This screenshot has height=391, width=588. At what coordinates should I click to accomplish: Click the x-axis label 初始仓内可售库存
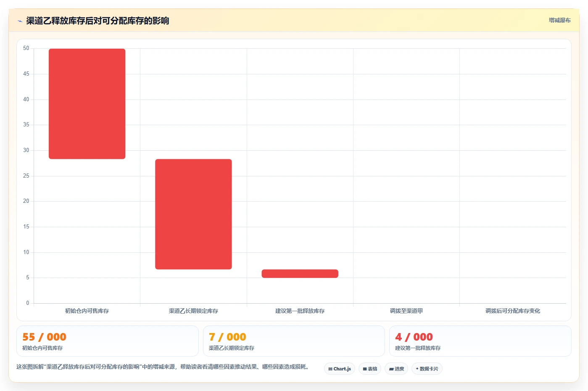point(87,311)
